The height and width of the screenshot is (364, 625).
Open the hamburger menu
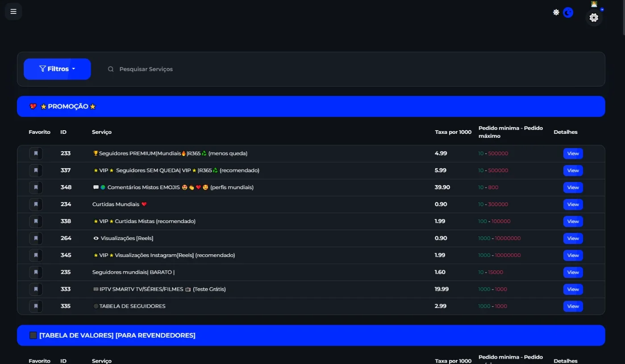[13, 12]
